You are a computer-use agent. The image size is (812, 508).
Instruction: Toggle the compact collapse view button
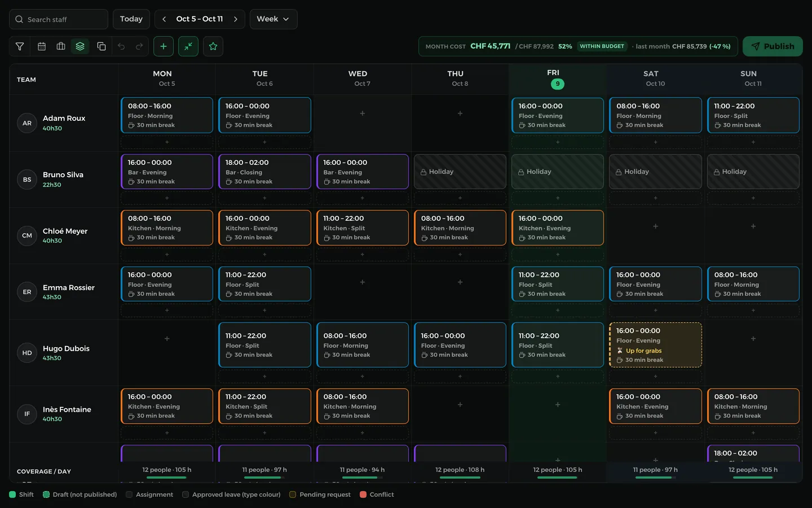point(188,46)
